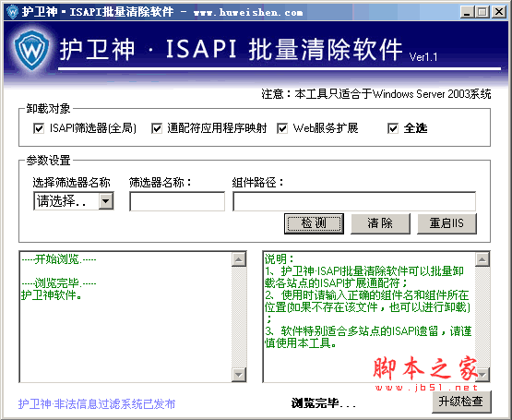Click the -----浏览完毕.----- log line
The width and height of the screenshot is (512, 420).
point(59,283)
